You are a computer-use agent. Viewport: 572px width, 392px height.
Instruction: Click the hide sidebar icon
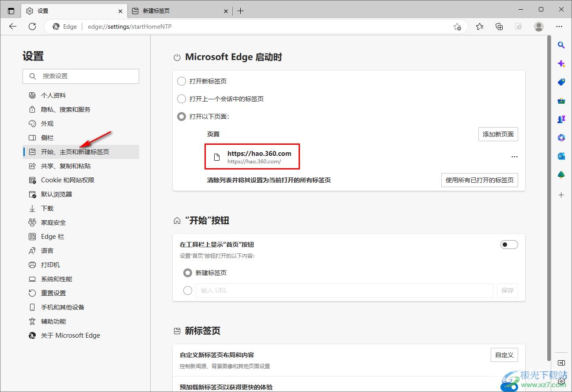coord(561,363)
